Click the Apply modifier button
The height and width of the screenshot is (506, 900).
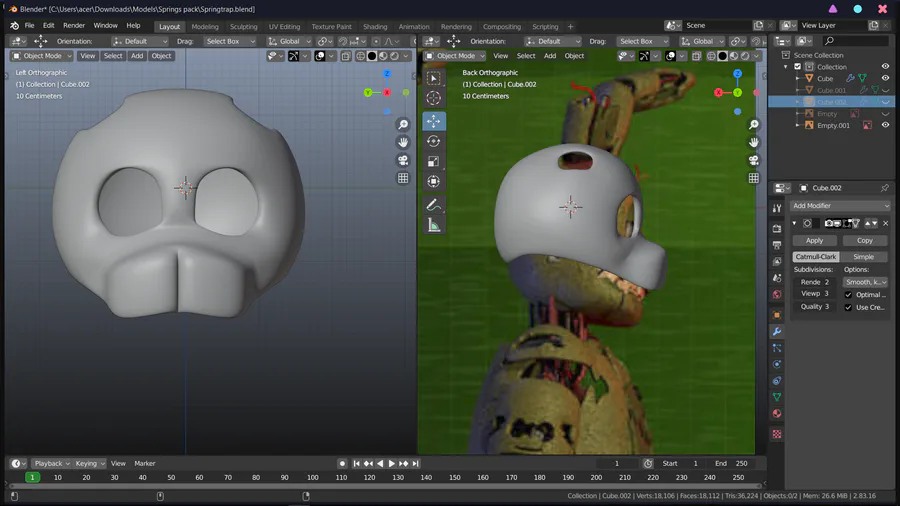pos(814,240)
